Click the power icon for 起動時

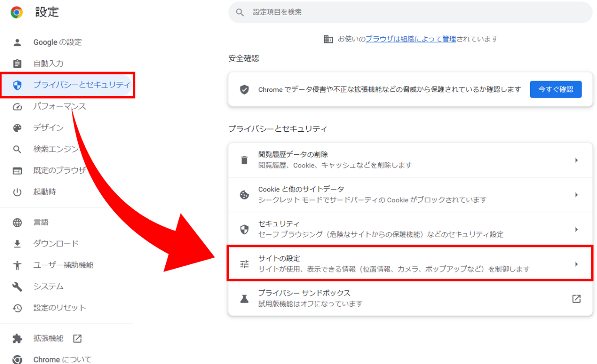pos(17,192)
